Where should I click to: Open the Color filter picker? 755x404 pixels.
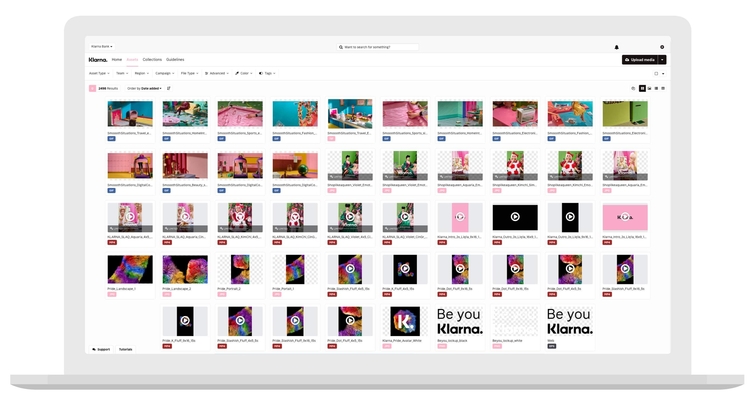click(x=244, y=74)
